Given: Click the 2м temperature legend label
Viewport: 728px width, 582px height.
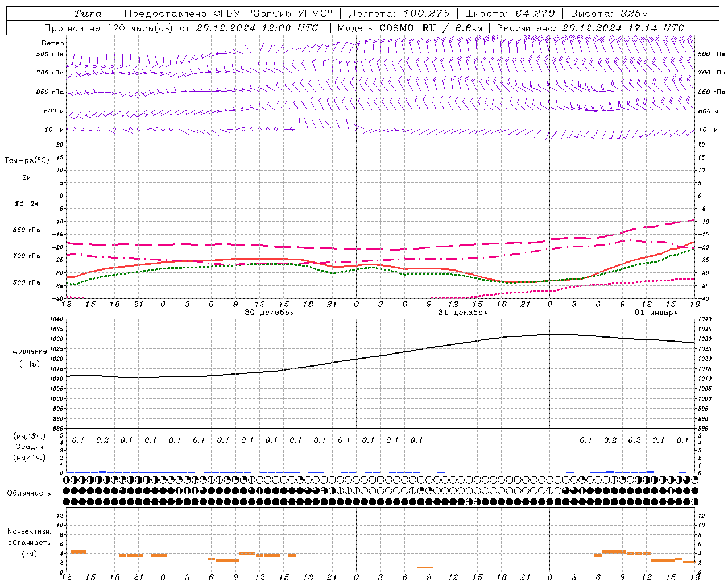Looking at the screenshot, I should pos(27,177).
